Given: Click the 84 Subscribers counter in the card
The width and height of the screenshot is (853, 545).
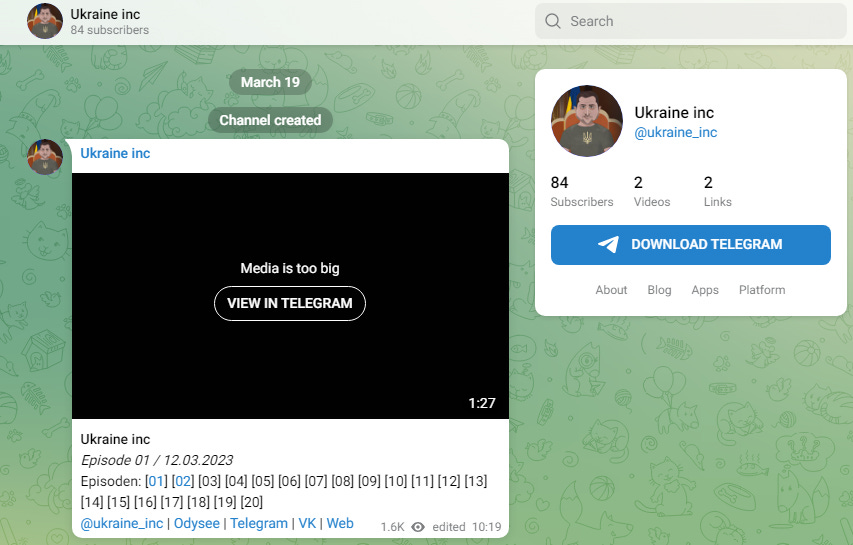Looking at the screenshot, I should (x=582, y=191).
